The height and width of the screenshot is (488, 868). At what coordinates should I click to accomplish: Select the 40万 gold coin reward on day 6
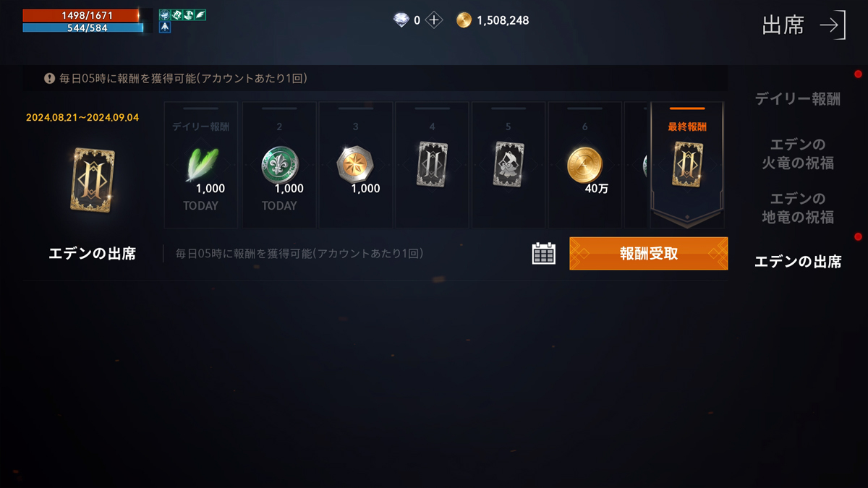point(585,164)
